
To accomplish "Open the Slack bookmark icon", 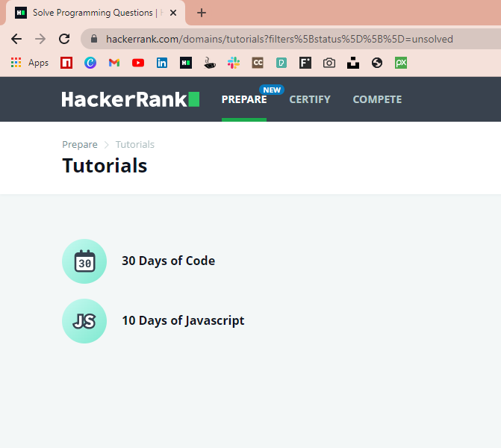I will [234, 63].
